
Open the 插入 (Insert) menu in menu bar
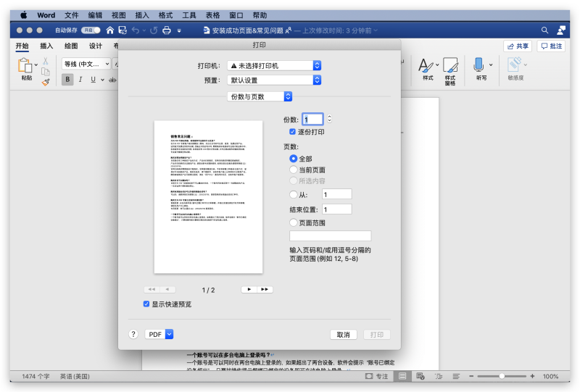click(x=142, y=15)
